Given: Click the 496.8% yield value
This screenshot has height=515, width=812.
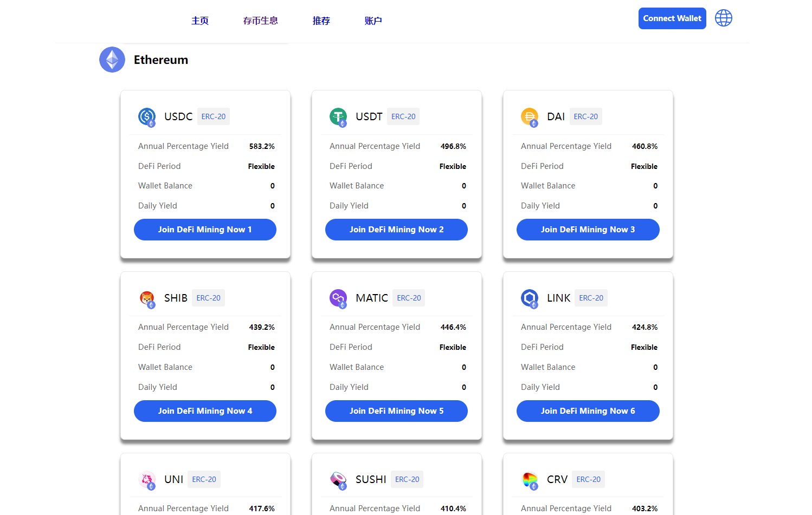Looking at the screenshot, I should click(x=453, y=146).
